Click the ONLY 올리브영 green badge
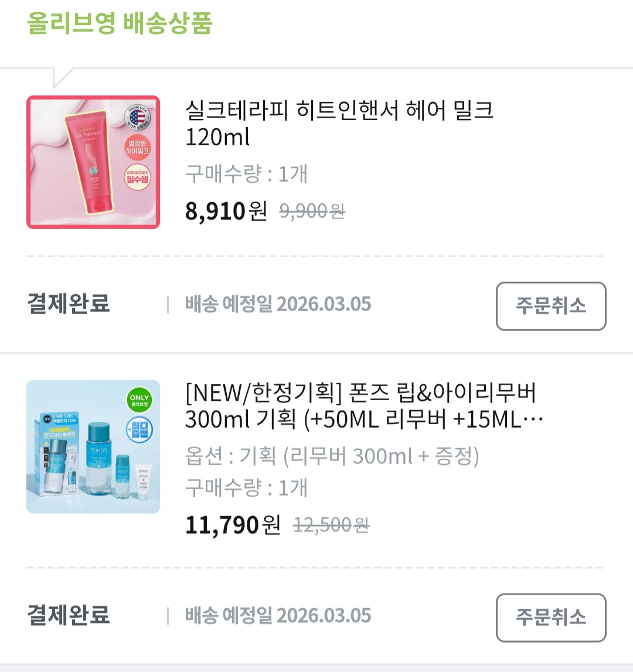 click(139, 400)
